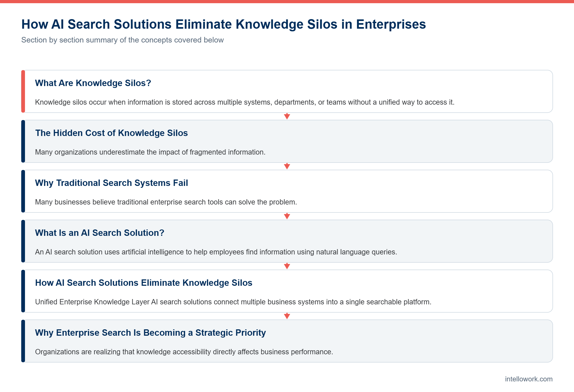Image resolution: width=574 pixels, height=392 pixels.
Task: Click the sentence starting 'Unified Enterprise Knowledge Layer'
Action: pyautogui.click(x=233, y=302)
